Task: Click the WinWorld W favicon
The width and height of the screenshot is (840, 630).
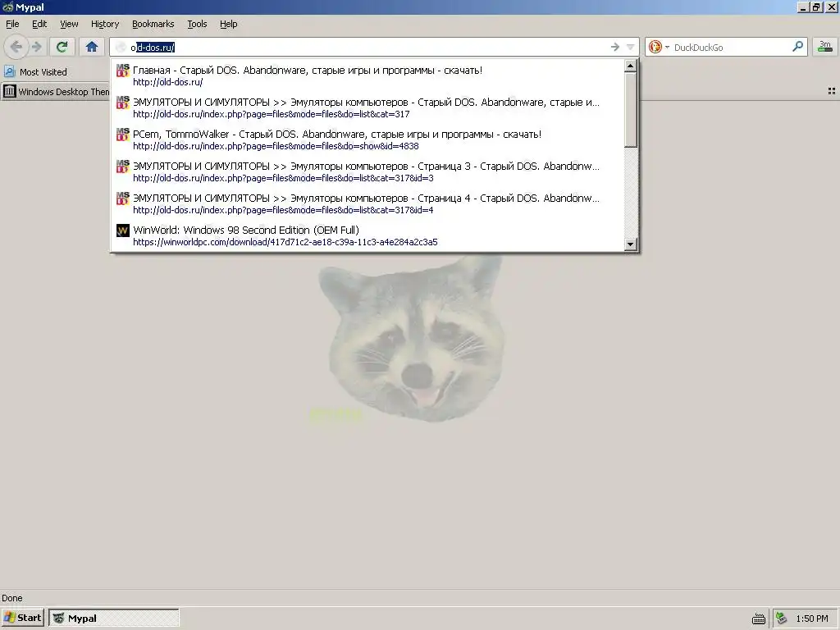Action: point(123,231)
